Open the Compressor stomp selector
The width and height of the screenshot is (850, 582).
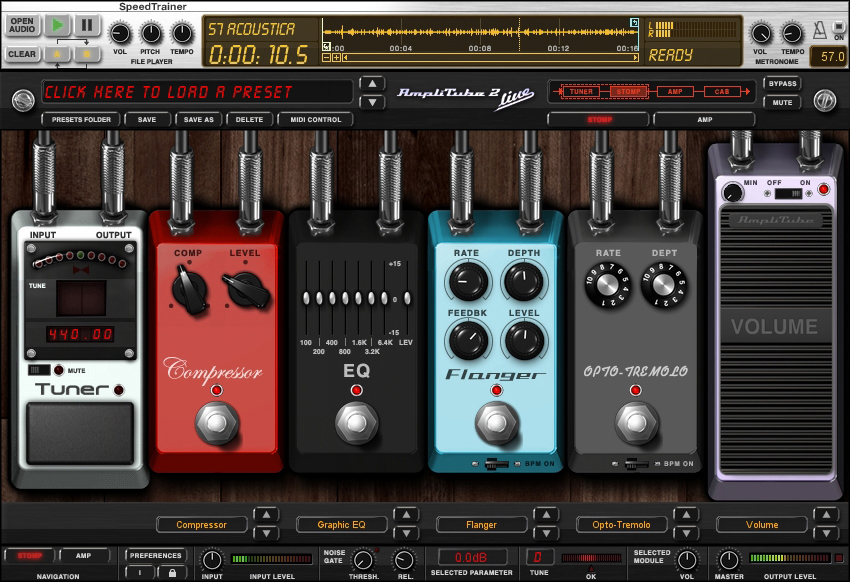[202, 525]
